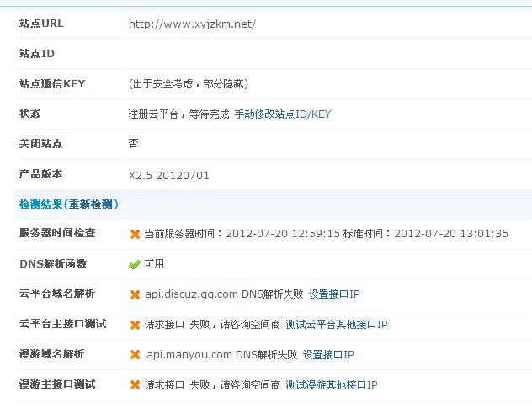Click the red X icon for 服务器时间检查

point(135,234)
